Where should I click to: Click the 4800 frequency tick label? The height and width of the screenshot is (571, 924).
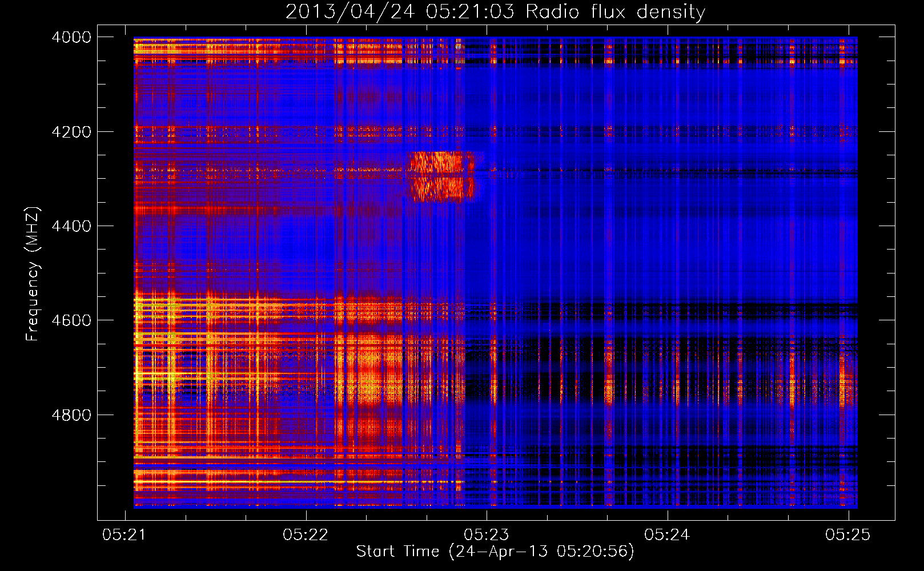tap(71, 415)
